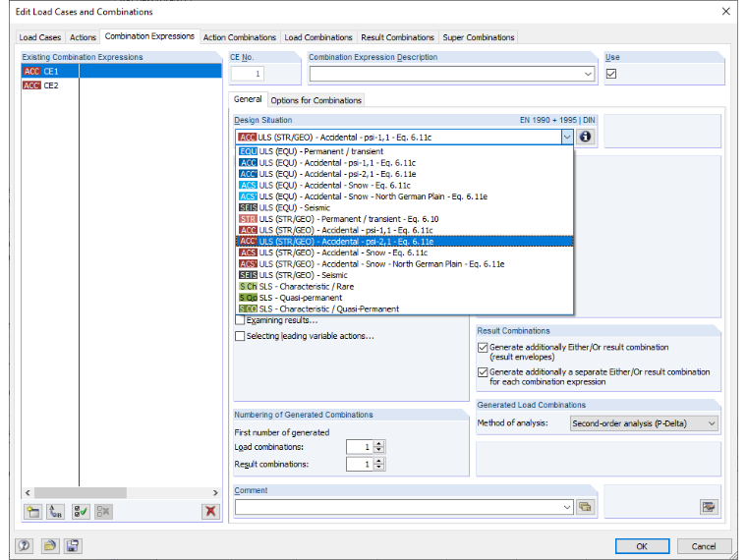Enable Examining results checkbox

point(240,320)
